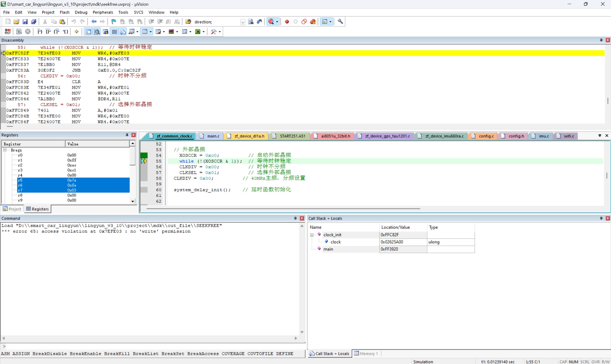The height and width of the screenshot is (364, 611).
Task: Click the CPU Reset (RST) toolbar icon
Action: coord(8,32)
